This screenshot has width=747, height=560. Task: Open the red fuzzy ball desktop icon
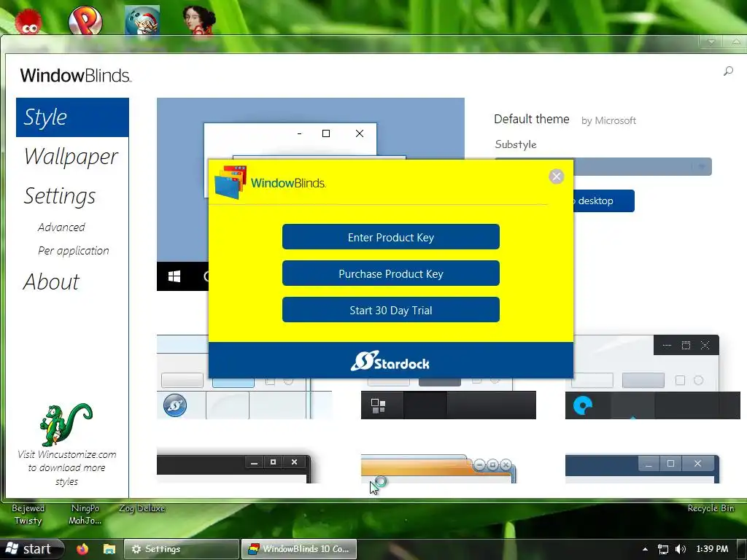point(28,23)
